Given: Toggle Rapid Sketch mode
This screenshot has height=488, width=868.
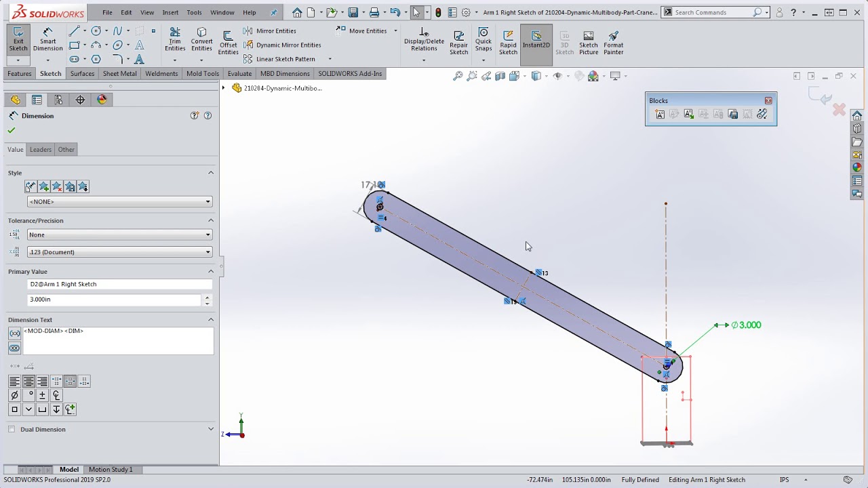Looking at the screenshot, I should coord(508,42).
